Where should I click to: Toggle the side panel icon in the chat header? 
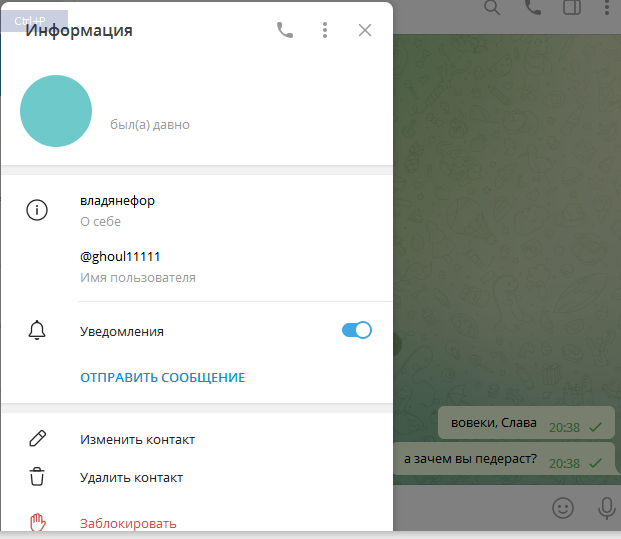pyautogui.click(x=572, y=7)
